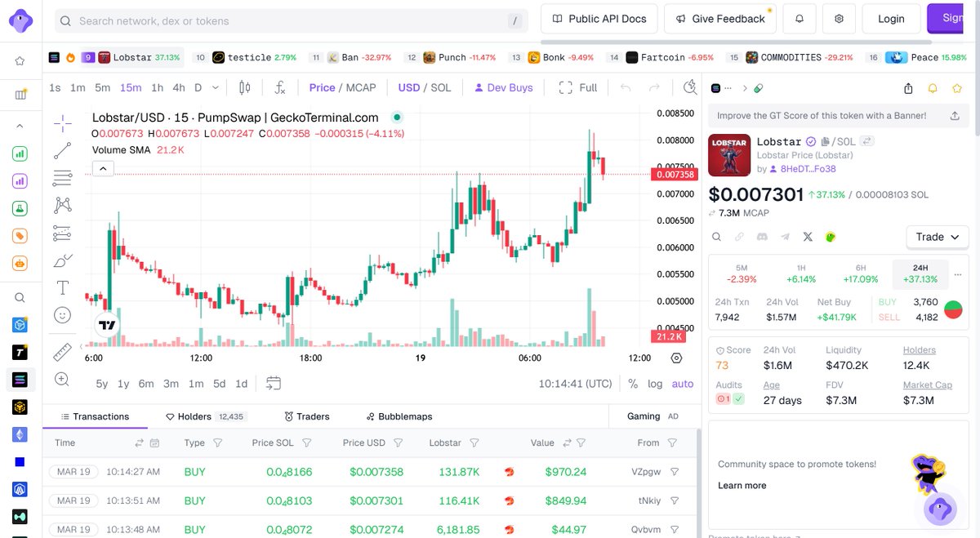The height and width of the screenshot is (538, 980).
Task: Open creator address 8HeDT...Fo38
Action: tap(808, 169)
